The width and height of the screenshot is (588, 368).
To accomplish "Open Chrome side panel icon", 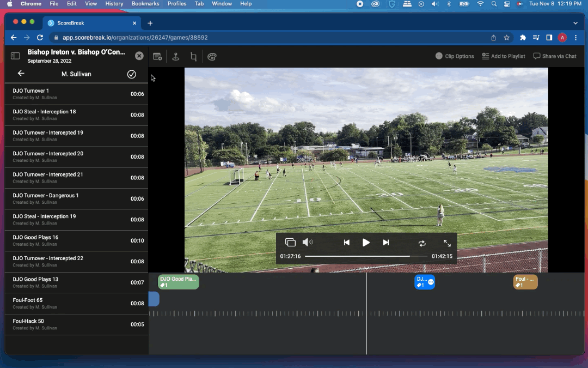I will pyautogui.click(x=549, y=38).
